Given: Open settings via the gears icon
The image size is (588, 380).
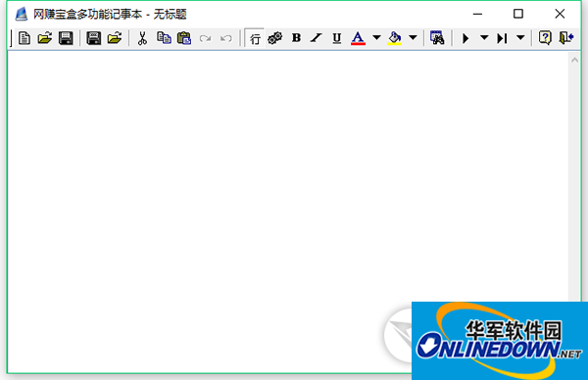Looking at the screenshot, I should click(x=274, y=38).
